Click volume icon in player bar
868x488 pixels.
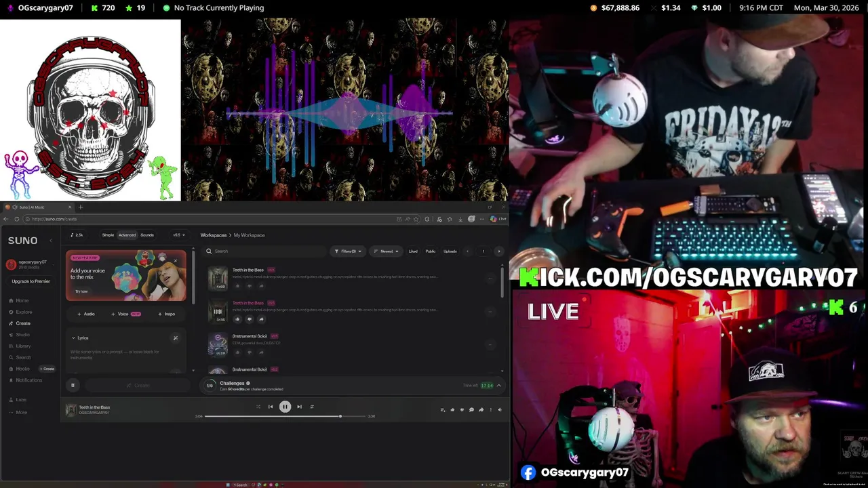point(500,409)
